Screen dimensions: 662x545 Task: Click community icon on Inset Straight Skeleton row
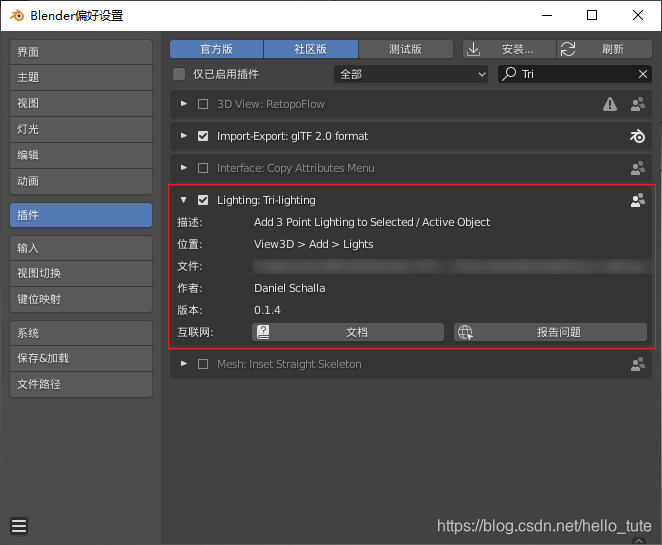(x=638, y=364)
